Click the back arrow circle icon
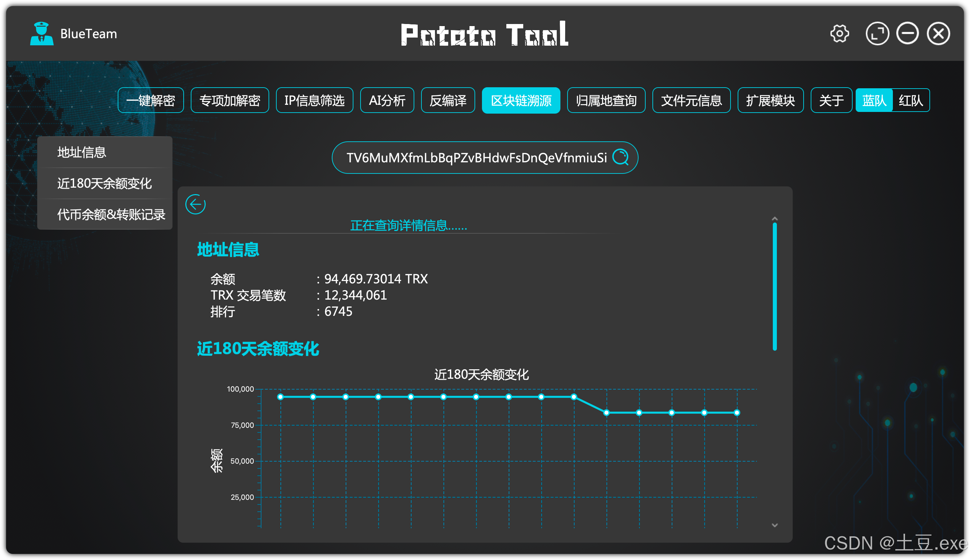This screenshot has height=560, width=970. pos(195,204)
